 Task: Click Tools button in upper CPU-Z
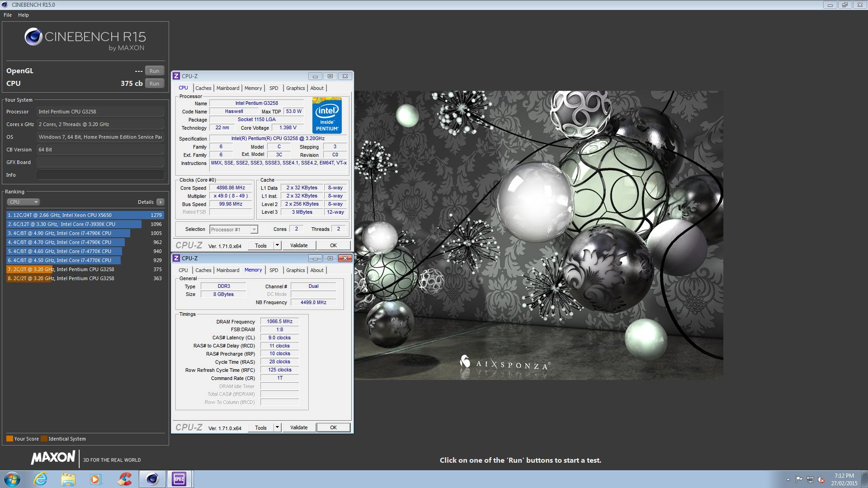(x=261, y=246)
